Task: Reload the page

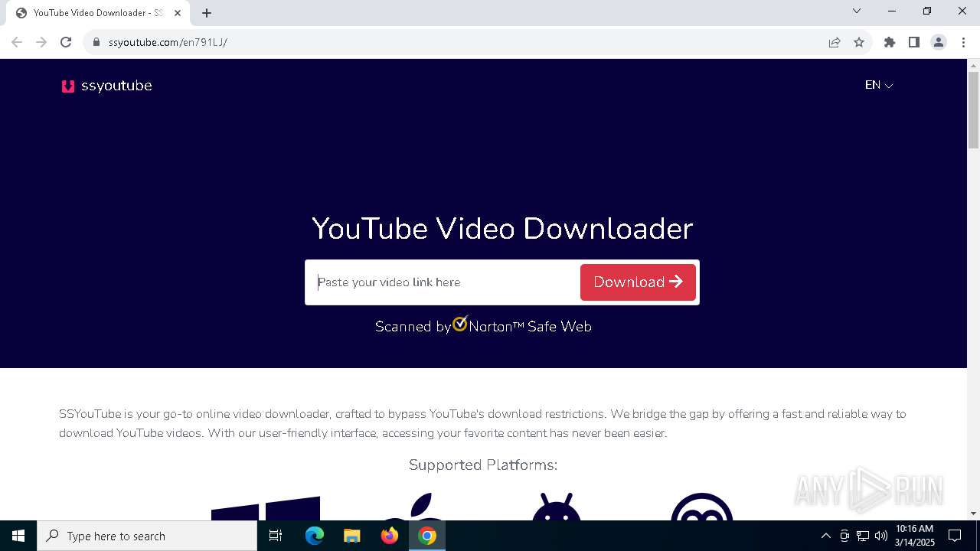Action: [66, 42]
